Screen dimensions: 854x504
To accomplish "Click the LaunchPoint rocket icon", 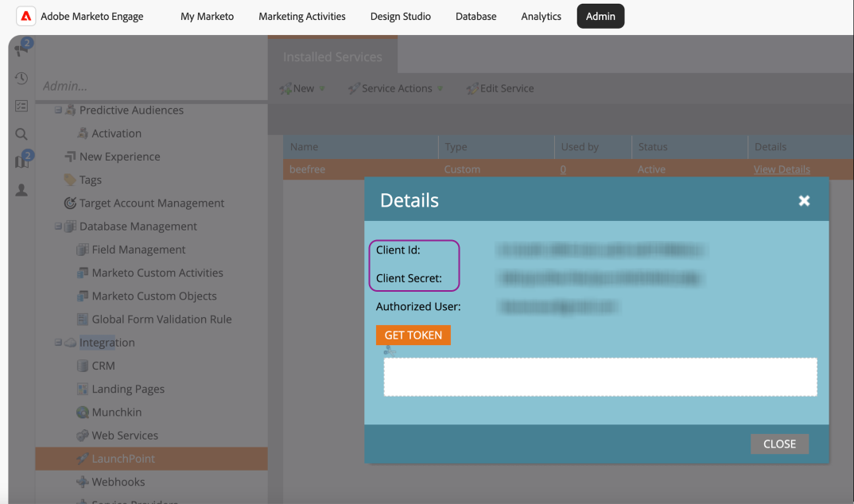I will click(83, 459).
